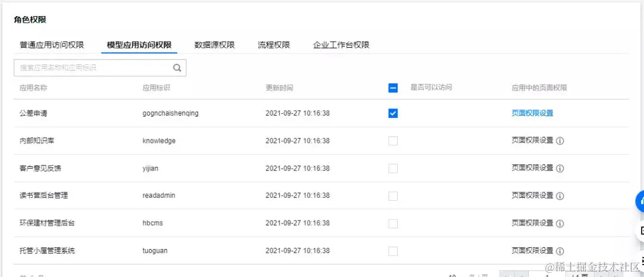Click 应用标识 column header
This screenshot has height=277, width=644.
tap(156, 88)
